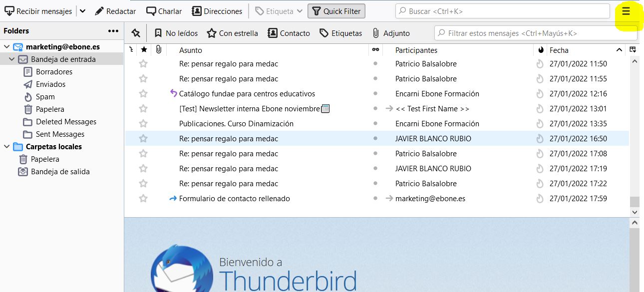This screenshot has width=644, height=292.
Task: Open the Recibir mensajes dropdown arrow
Action: [82, 11]
